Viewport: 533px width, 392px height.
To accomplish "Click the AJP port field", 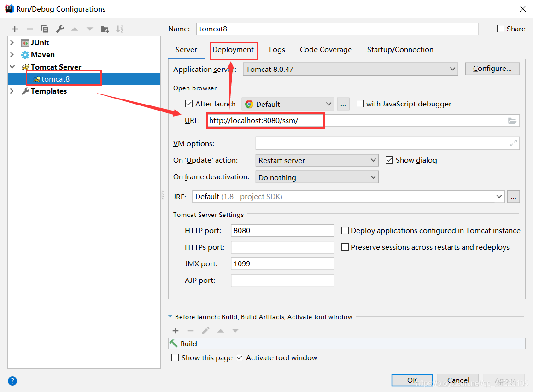I will [x=282, y=281].
